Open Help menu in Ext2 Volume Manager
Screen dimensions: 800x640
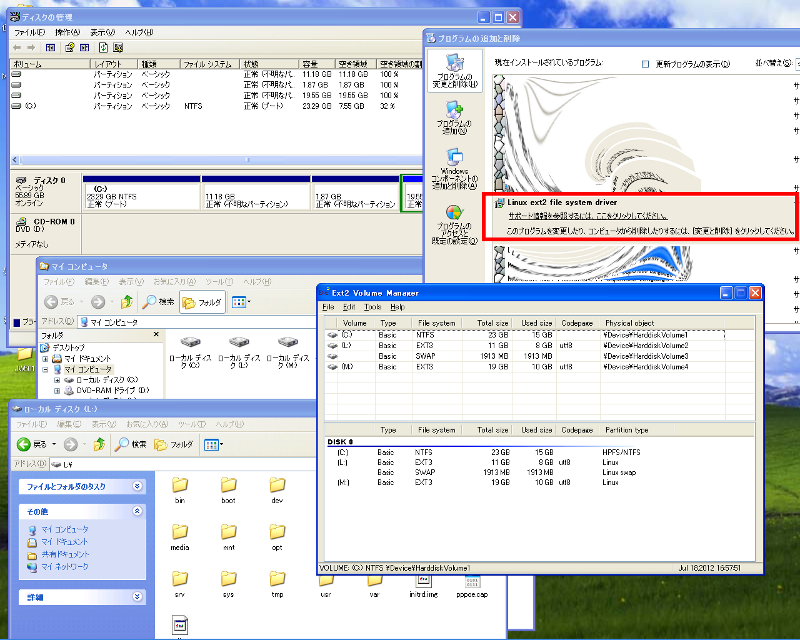397,307
